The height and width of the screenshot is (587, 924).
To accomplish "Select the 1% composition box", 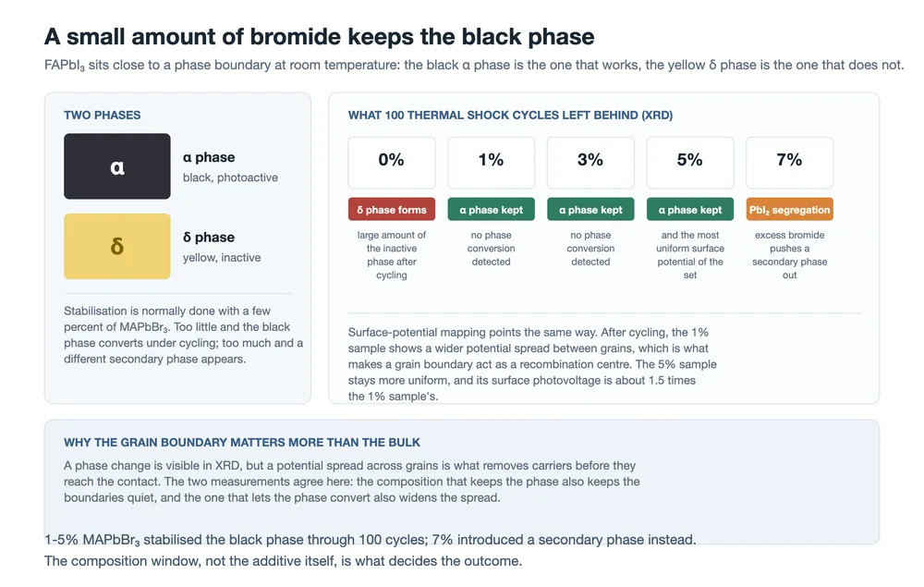I will (492, 163).
